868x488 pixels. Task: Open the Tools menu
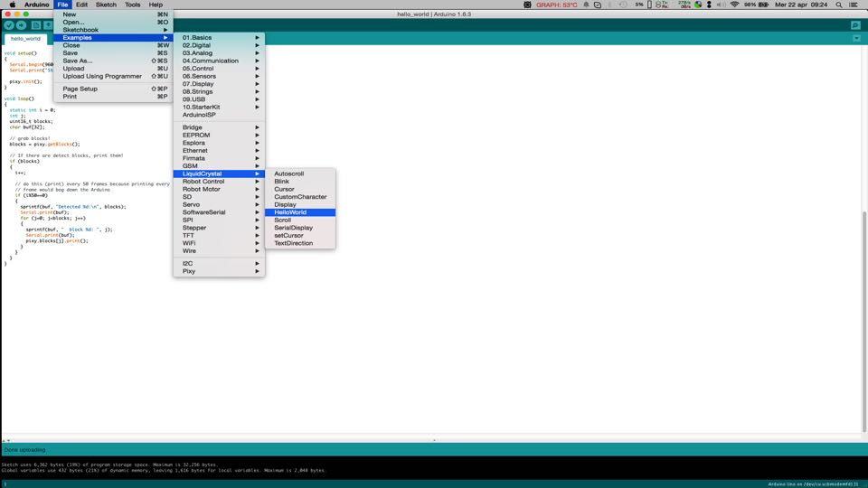click(x=132, y=5)
